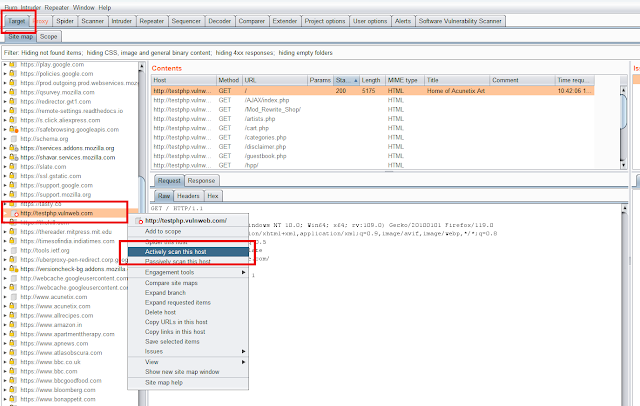The image size is (640, 406).
Task: Sort contents by Host column header
Action: tap(184, 80)
